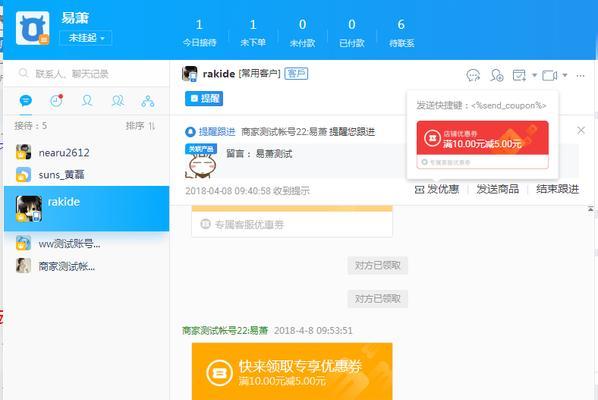
Task: Click rakide's avatar in chat header
Action: (190, 74)
